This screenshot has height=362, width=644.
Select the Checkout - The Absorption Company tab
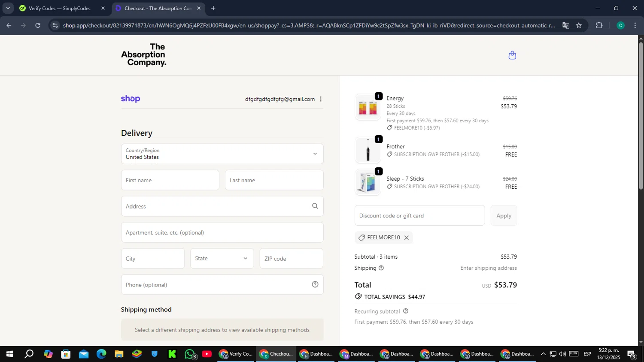(x=158, y=8)
